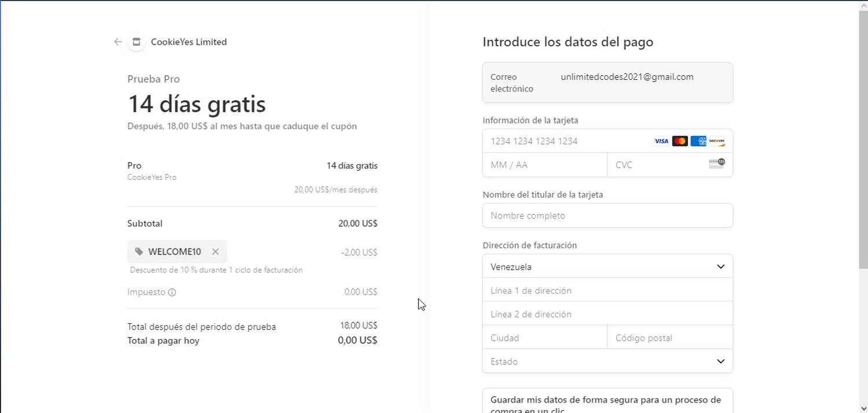The image size is (868, 413).
Task: Click the 0,00 US$ total due today
Action: tap(358, 340)
